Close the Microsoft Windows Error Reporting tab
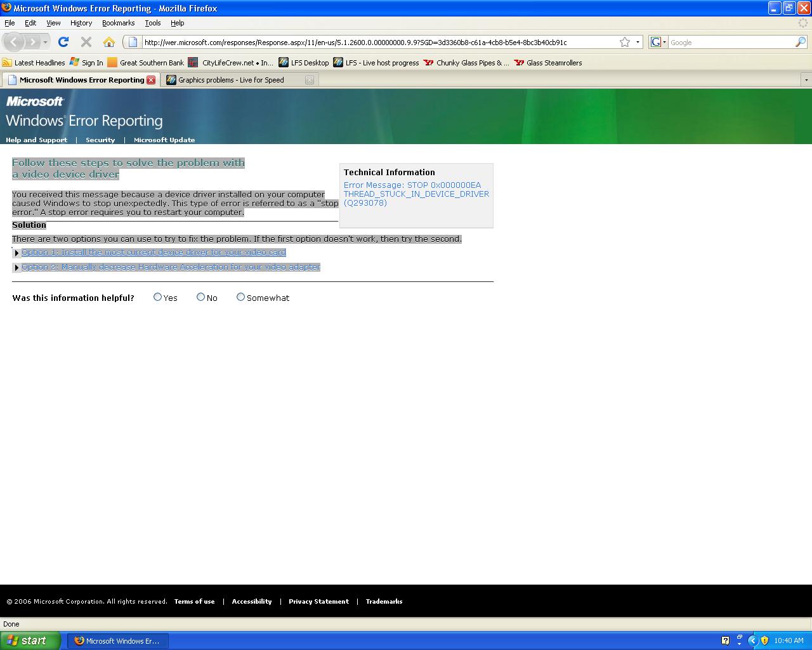 coord(151,80)
